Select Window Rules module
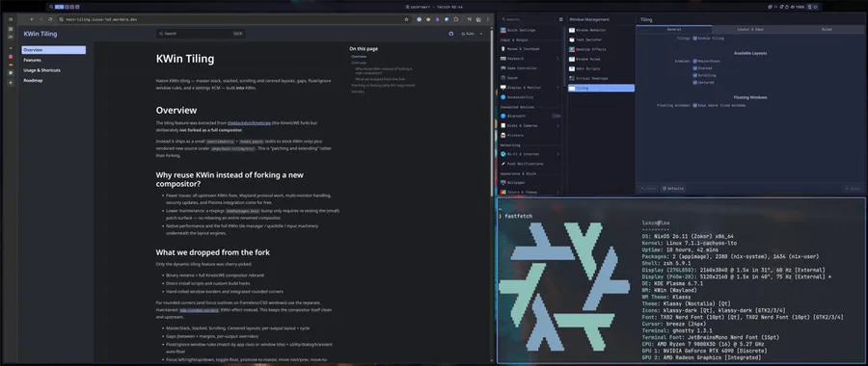The height and width of the screenshot is (366, 868). click(x=601, y=59)
